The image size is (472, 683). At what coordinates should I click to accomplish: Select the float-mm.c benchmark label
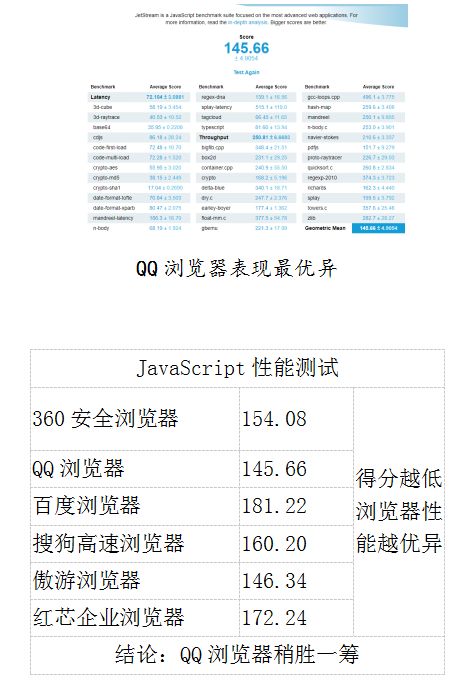[x=214, y=218]
